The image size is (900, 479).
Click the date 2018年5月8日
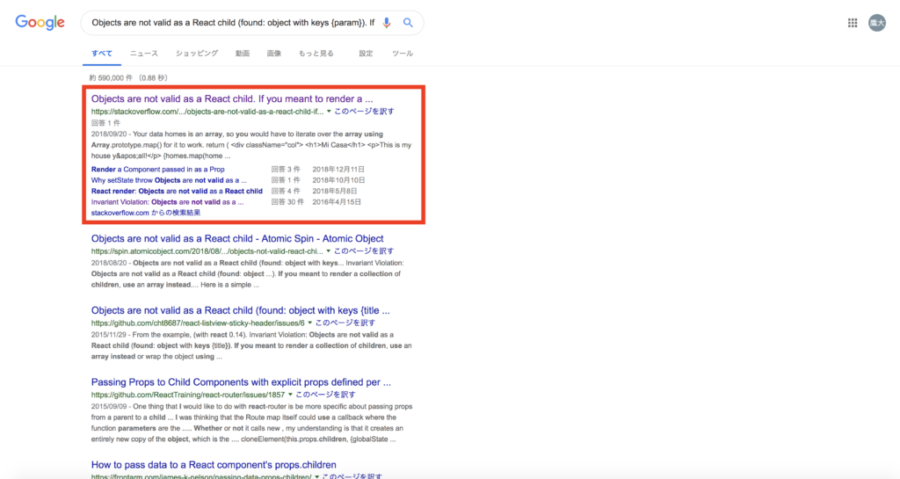pos(335,191)
